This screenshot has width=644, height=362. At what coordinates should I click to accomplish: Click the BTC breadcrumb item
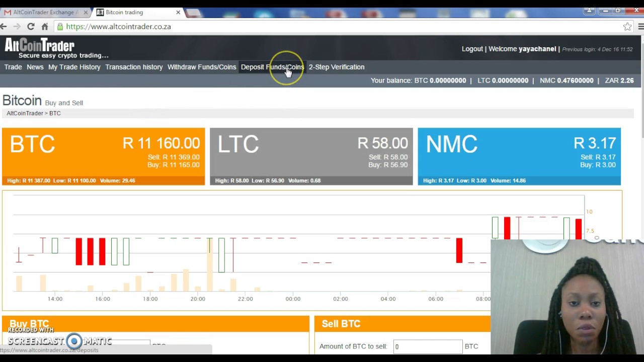[55, 113]
